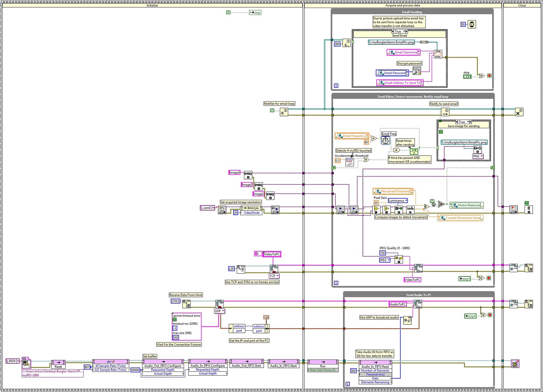543x392 pixels.
Task: Select the IMAQ Create node for Image3
Action: tap(248, 175)
